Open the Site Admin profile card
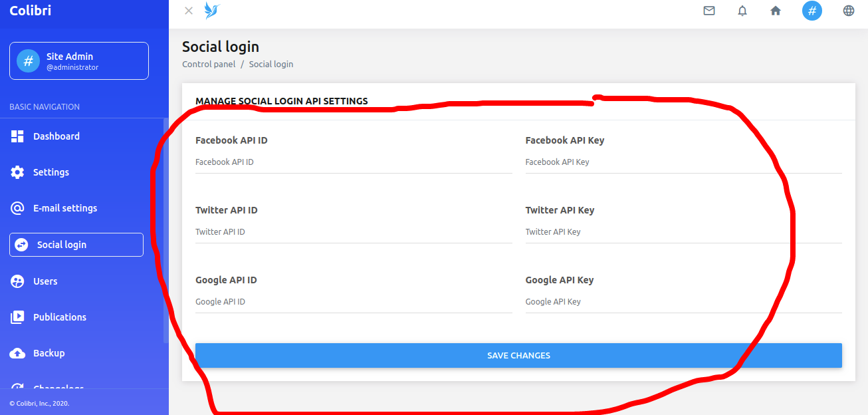The height and width of the screenshot is (415, 868). coord(79,61)
